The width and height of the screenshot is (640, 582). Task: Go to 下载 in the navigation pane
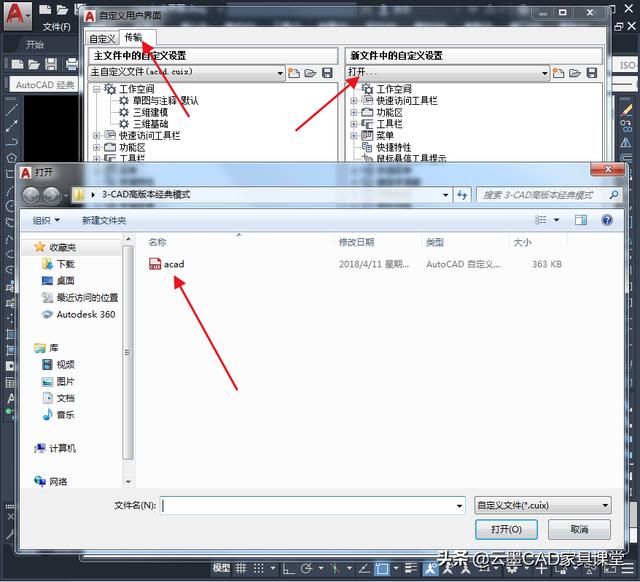[x=65, y=264]
